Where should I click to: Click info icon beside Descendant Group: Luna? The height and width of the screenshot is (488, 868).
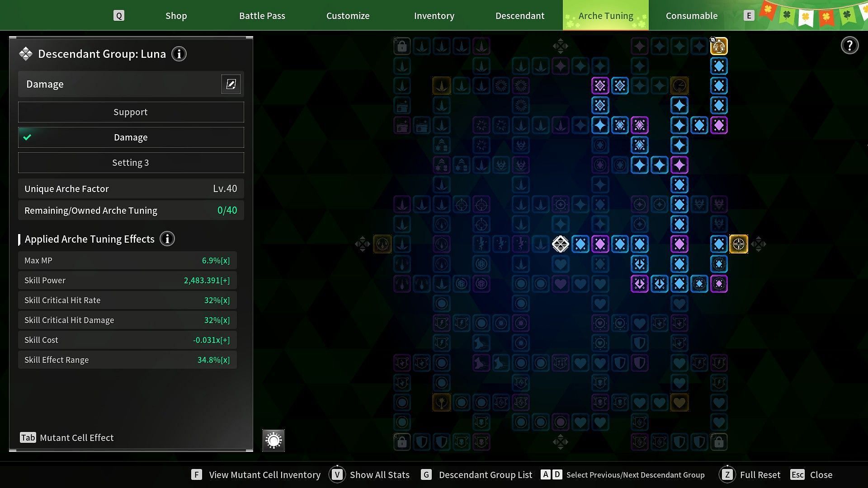point(179,54)
